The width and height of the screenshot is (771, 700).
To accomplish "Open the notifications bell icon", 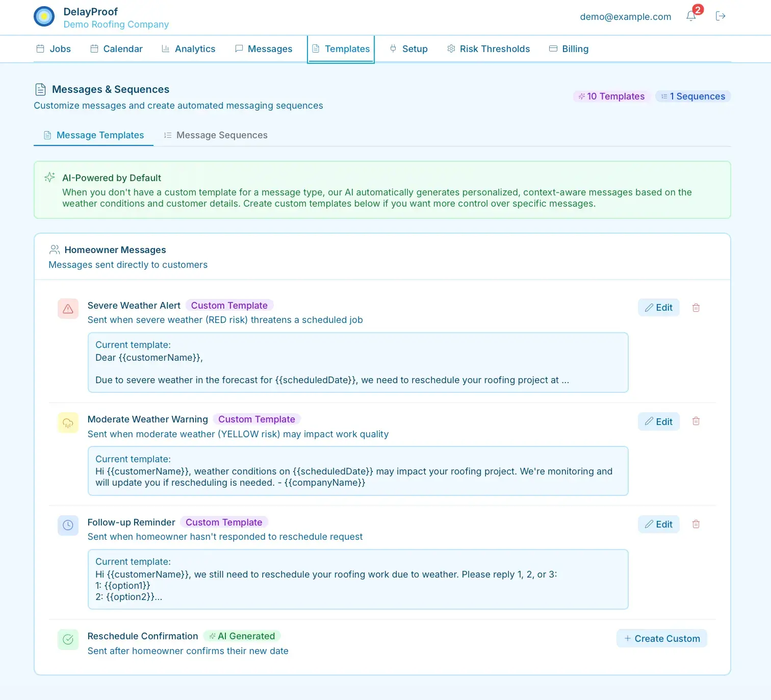I will [x=691, y=16].
